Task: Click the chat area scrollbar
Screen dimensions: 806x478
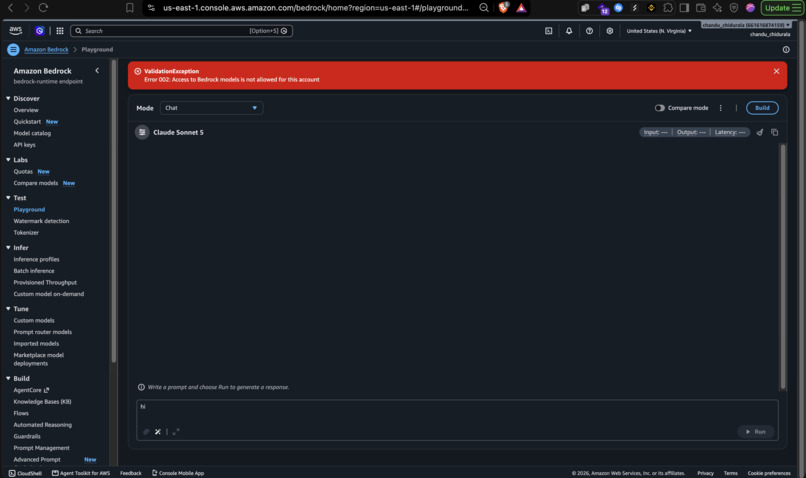Action: click(x=783, y=266)
